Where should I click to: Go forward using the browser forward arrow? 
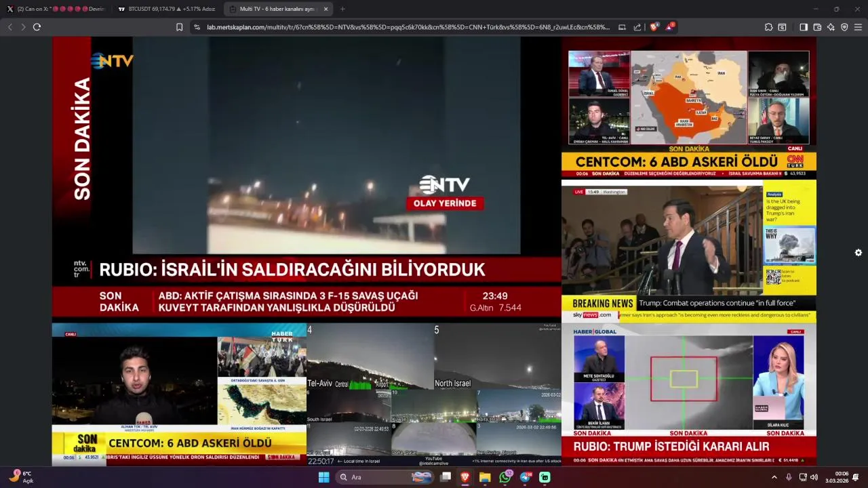tap(23, 27)
